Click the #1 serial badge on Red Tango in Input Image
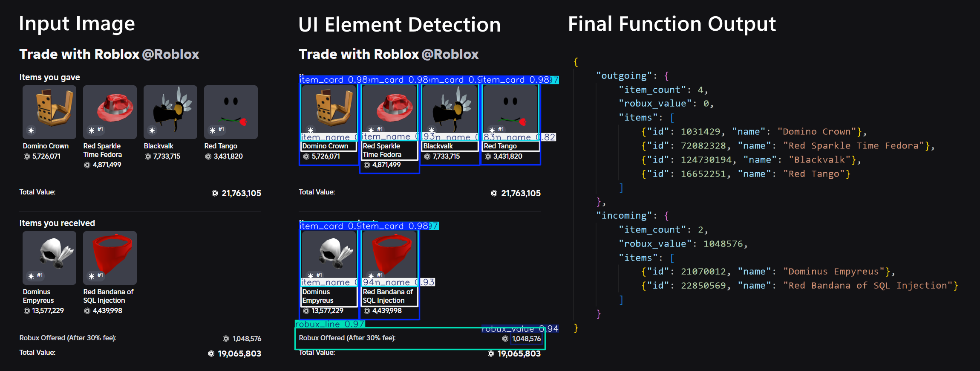Viewport: 980px width, 371px height. coord(221,129)
